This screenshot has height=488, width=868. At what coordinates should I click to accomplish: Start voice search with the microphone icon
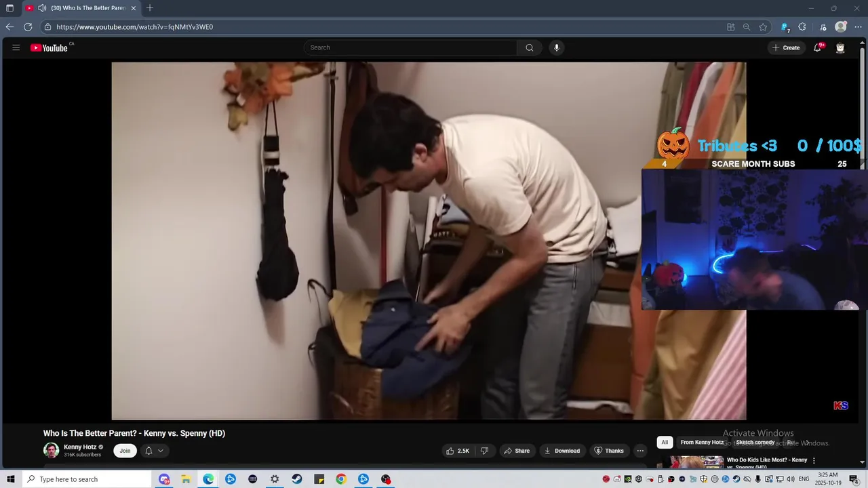click(557, 47)
